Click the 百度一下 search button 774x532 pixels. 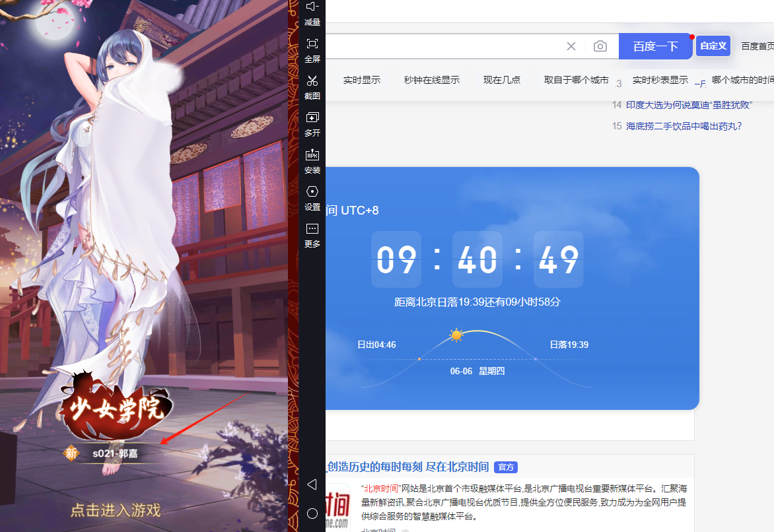[656, 46]
